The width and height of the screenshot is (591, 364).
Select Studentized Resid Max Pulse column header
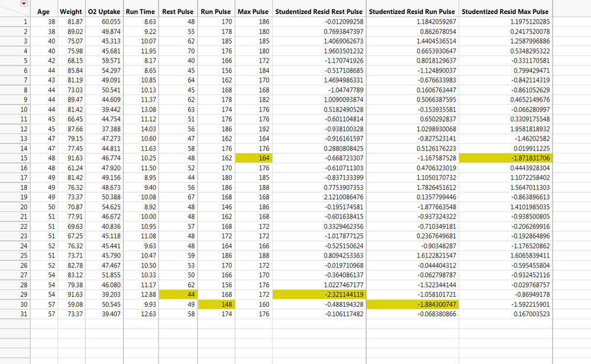click(505, 12)
